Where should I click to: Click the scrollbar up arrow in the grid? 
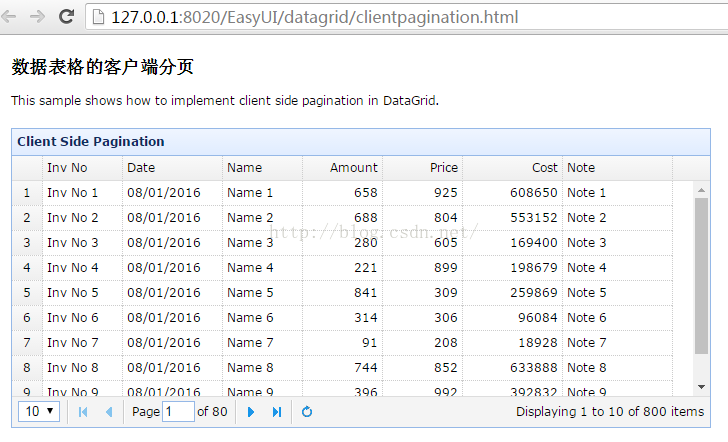pos(701,189)
